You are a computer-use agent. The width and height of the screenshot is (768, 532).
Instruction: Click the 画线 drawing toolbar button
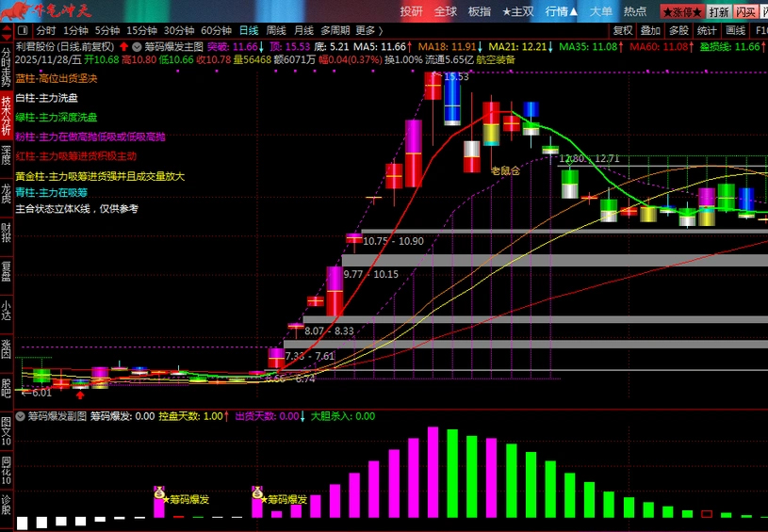[735, 30]
